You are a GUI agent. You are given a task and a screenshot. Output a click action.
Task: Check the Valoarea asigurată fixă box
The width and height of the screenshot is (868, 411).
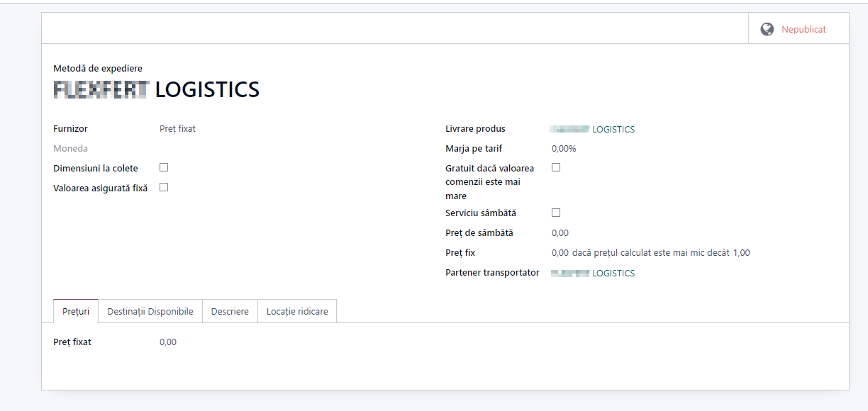point(164,187)
